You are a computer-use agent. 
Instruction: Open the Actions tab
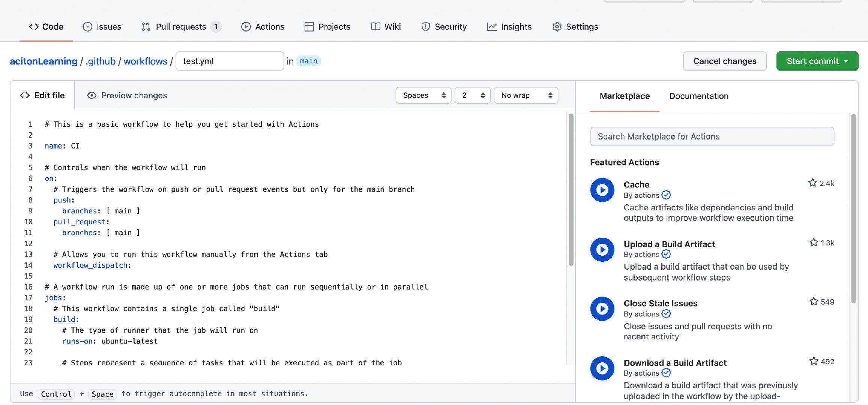(263, 27)
